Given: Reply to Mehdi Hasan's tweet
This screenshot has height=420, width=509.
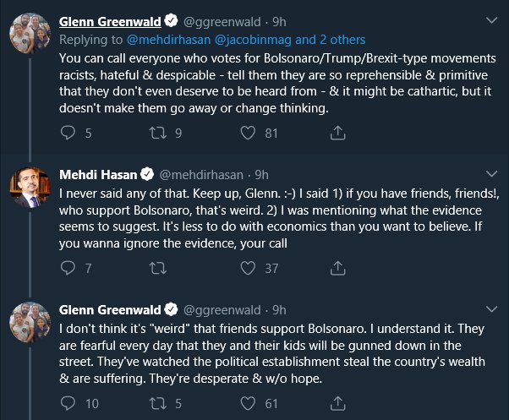Looking at the screenshot, I should click(71, 269).
